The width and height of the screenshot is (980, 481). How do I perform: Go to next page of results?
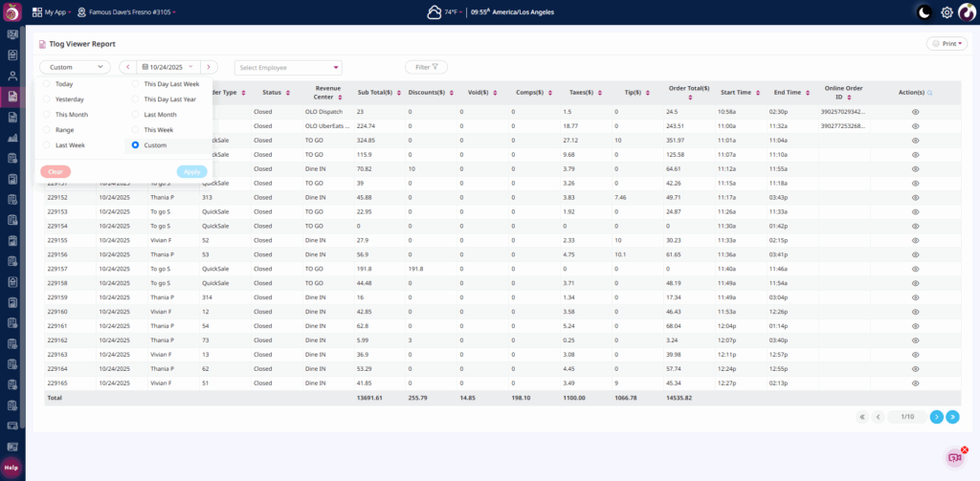point(936,417)
